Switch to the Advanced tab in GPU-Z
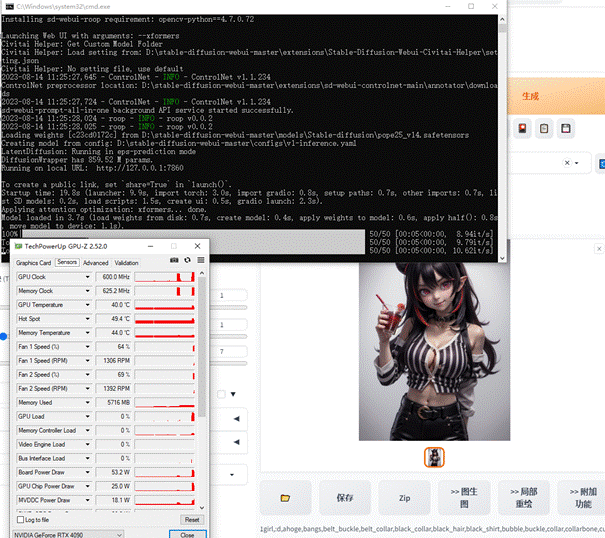This screenshot has height=538, width=605. 95,261
